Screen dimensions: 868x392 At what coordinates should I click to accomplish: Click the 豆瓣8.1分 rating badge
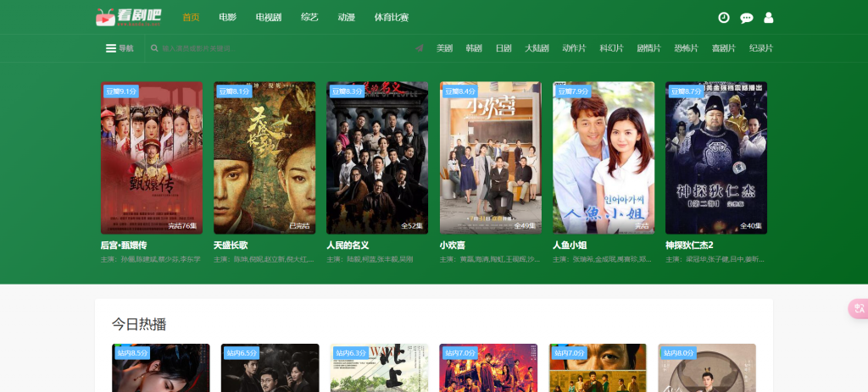[x=234, y=91]
